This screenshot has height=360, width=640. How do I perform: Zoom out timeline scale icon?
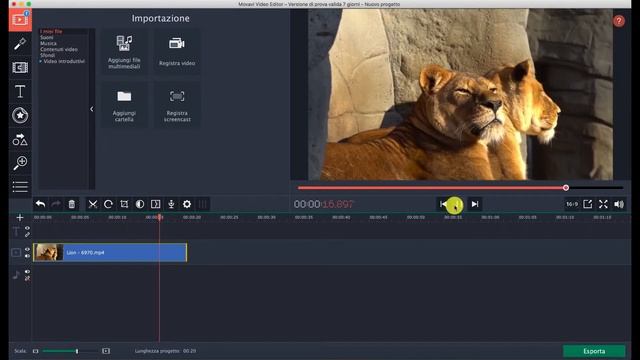coord(36,351)
